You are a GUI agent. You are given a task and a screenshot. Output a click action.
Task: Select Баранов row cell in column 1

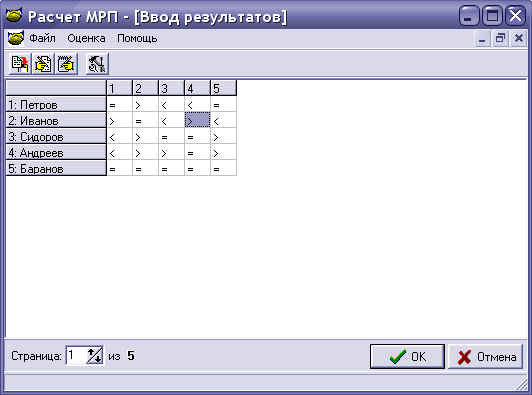pyautogui.click(x=119, y=168)
